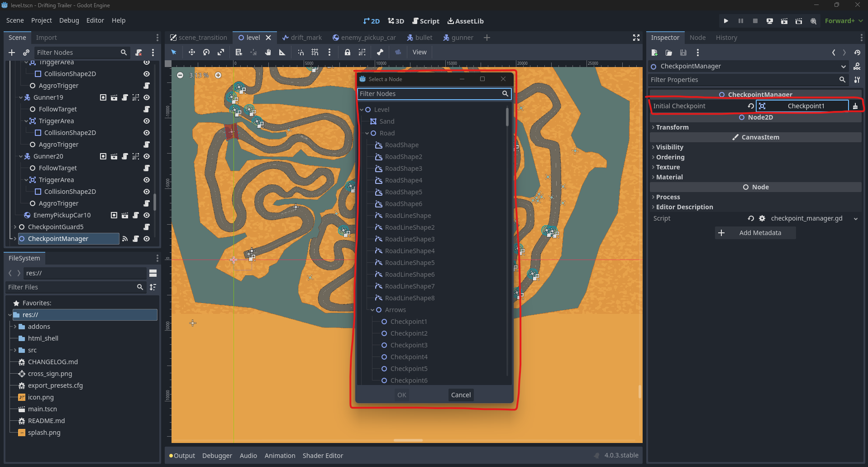Screen dimensions: 868x467
Task: Cancel the Select a Node dialog
Action: click(x=460, y=395)
